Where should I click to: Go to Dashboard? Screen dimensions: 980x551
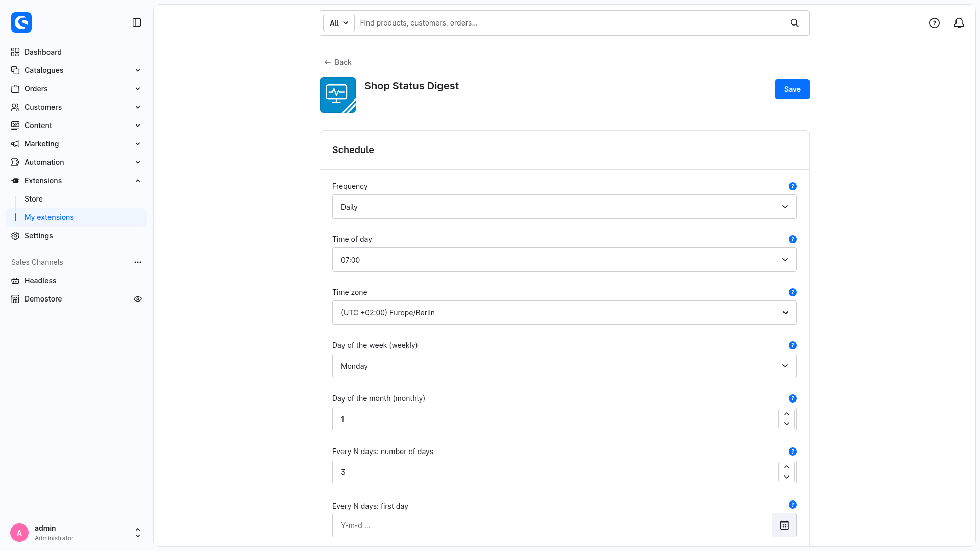pyautogui.click(x=77, y=52)
